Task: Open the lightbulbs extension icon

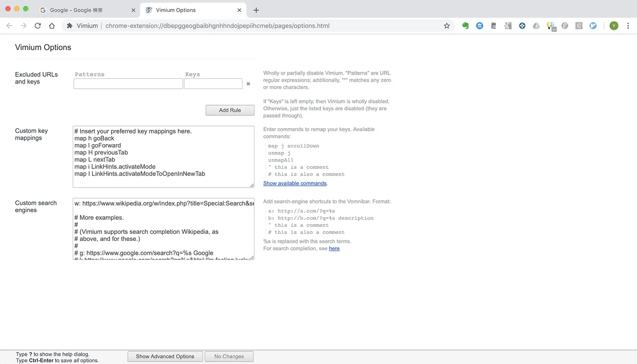Action: pyautogui.click(x=551, y=26)
